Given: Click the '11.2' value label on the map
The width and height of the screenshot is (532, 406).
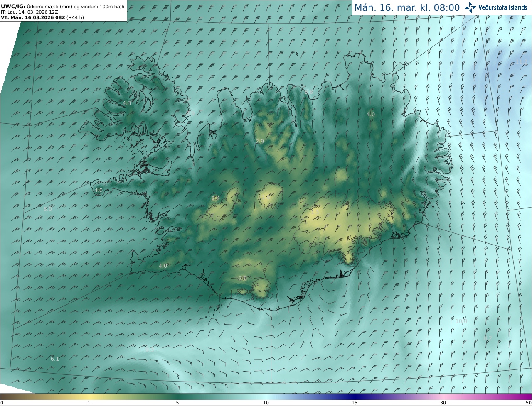Looking at the screenshot, I should (x=522, y=62).
